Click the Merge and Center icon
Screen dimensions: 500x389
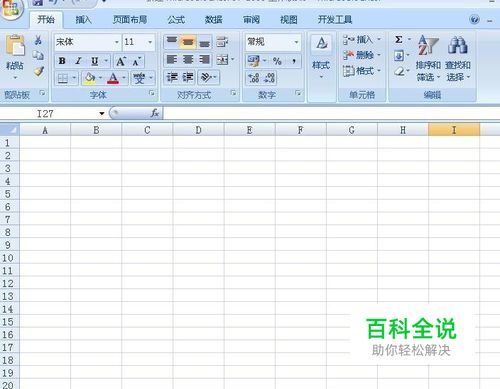pos(222,60)
